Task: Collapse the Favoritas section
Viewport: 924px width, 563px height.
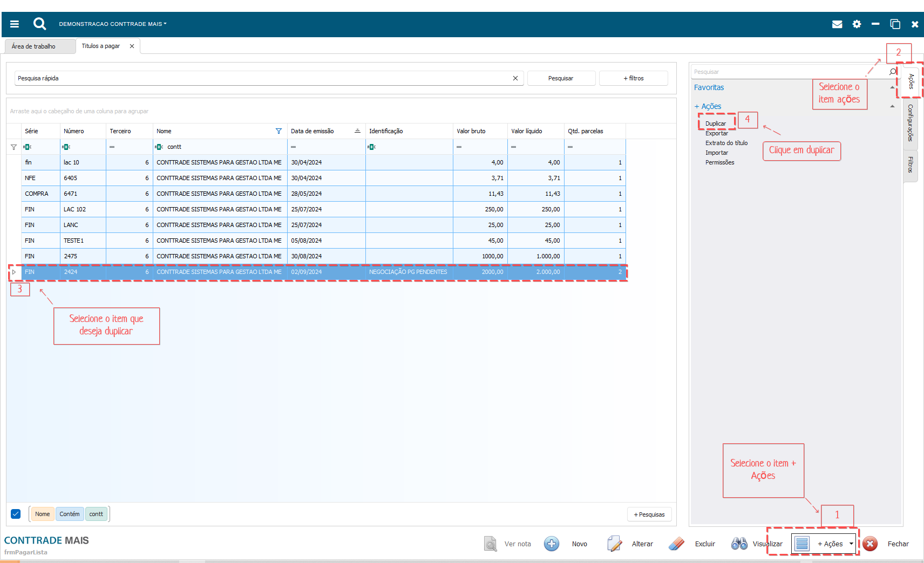Action: (x=892, y=88)
